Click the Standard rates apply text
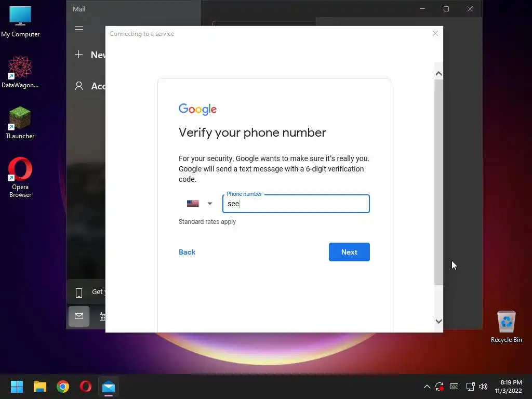Screen dimensions: 532x399 207,222
